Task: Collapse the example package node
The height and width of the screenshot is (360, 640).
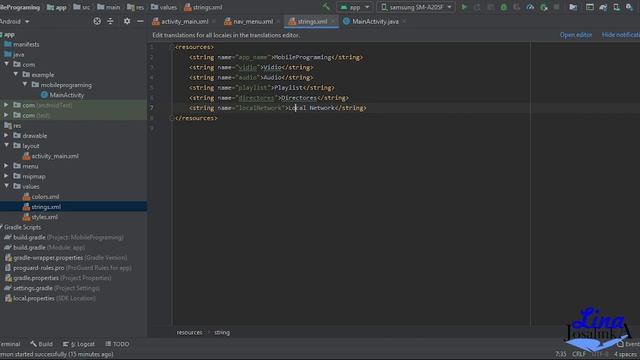Action: 16,74
